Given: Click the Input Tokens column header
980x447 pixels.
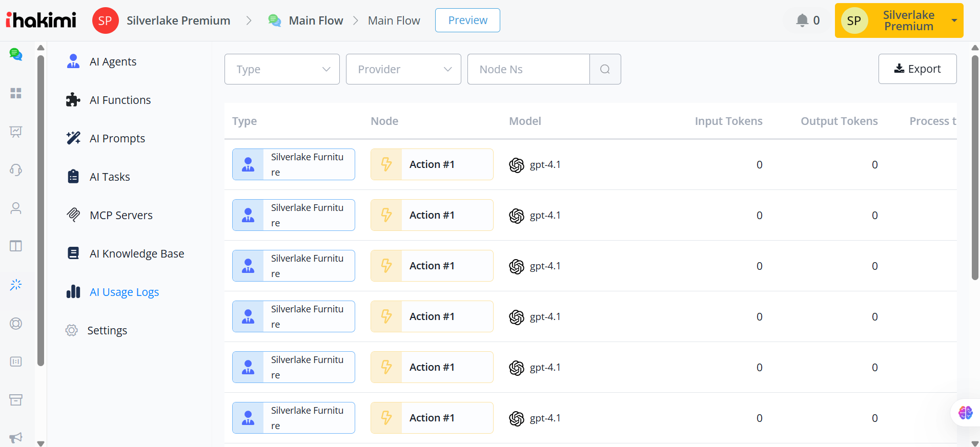Looking at the screenshot, I should coord(728,121).
